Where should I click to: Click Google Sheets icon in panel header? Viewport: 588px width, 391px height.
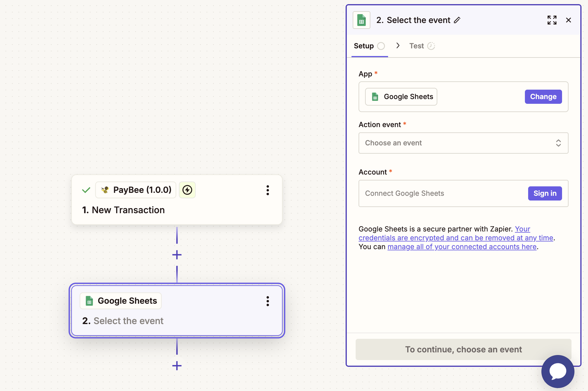(361, 20)
